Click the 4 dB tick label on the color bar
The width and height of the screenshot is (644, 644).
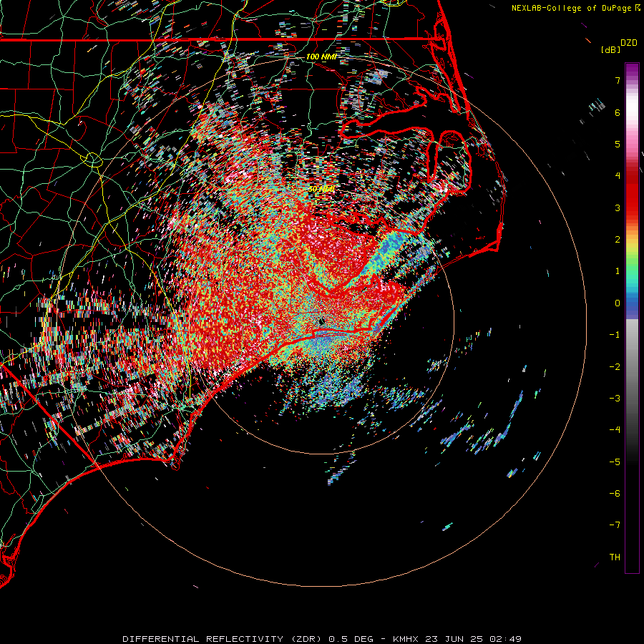618,176
